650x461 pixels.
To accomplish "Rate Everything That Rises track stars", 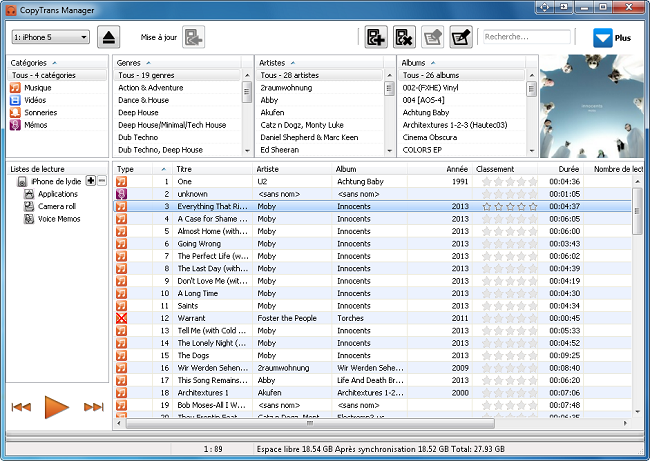I will [x=509, y=206].
